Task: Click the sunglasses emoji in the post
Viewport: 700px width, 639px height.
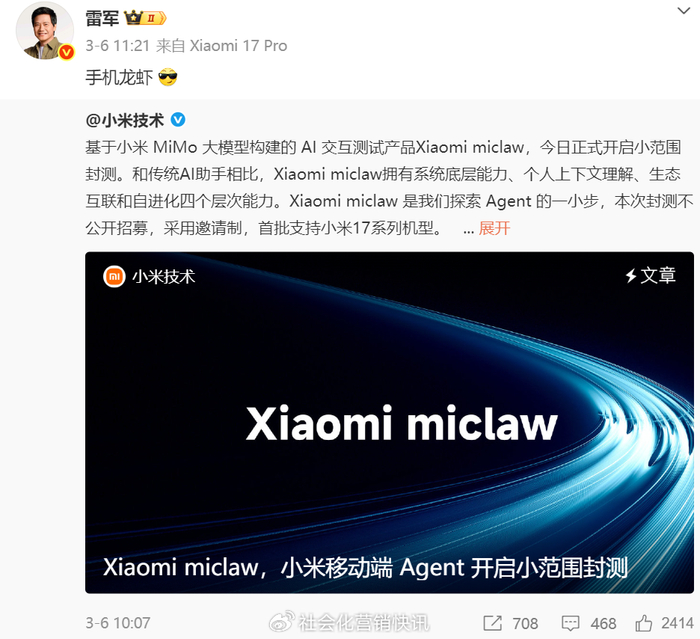Action: 168,77
